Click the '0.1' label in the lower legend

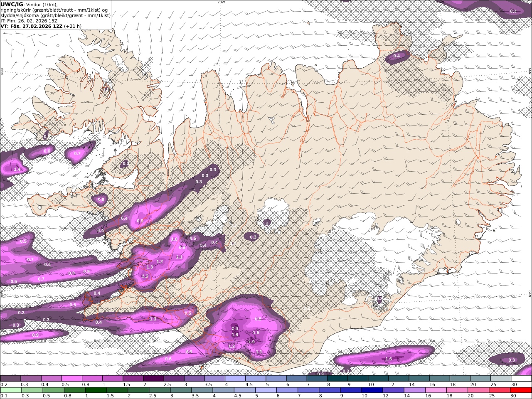pos(3,396)
